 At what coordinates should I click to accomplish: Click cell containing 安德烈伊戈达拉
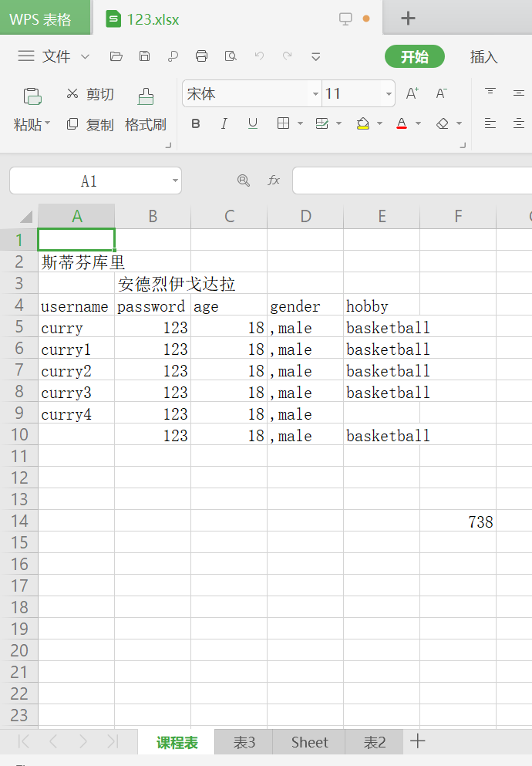point(153,283)
